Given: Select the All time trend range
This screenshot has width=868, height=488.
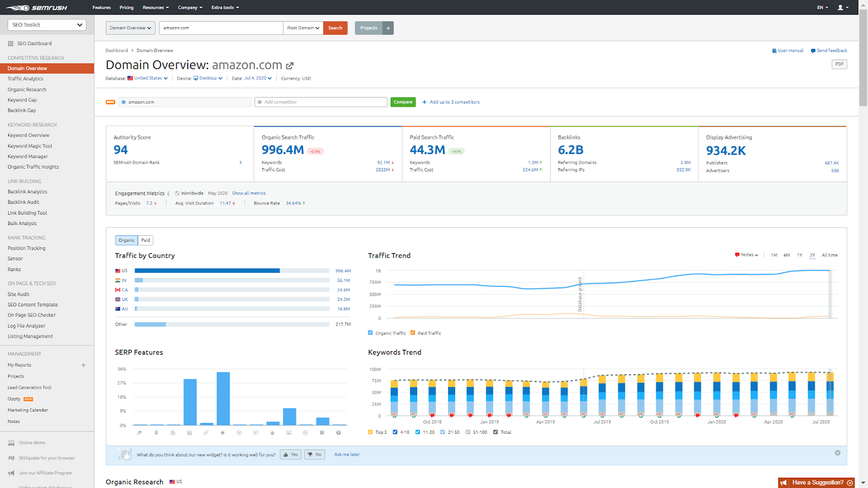Looking at the screenshot, I should click(829, 255).
